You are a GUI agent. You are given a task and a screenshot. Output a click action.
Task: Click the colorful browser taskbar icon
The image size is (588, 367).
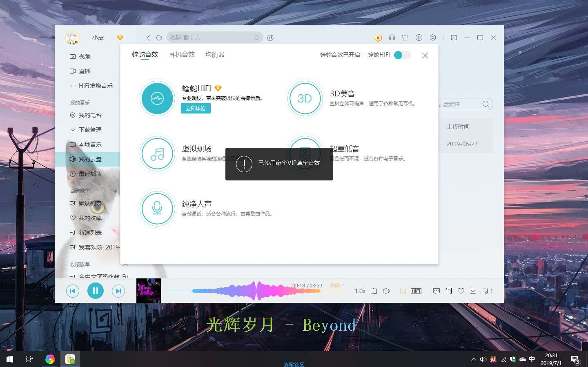(x=50, y=359)
